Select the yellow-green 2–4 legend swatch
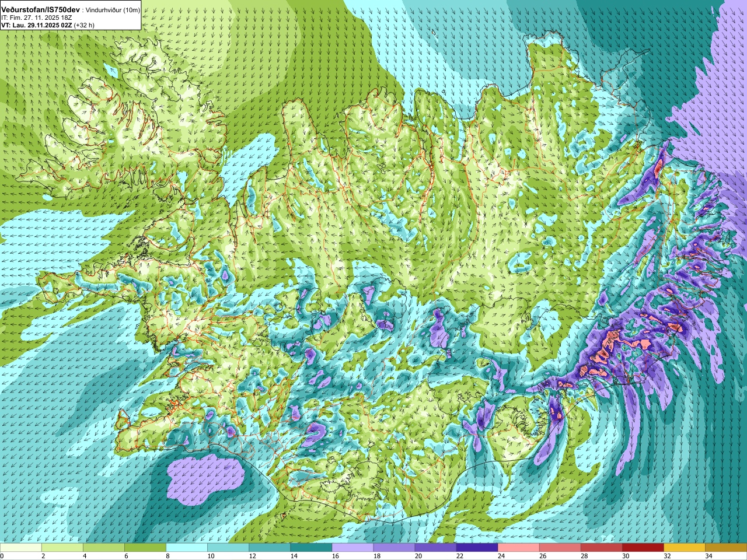Screen dimensions: 747x560 pyautogui.click(x=62, y=548)
